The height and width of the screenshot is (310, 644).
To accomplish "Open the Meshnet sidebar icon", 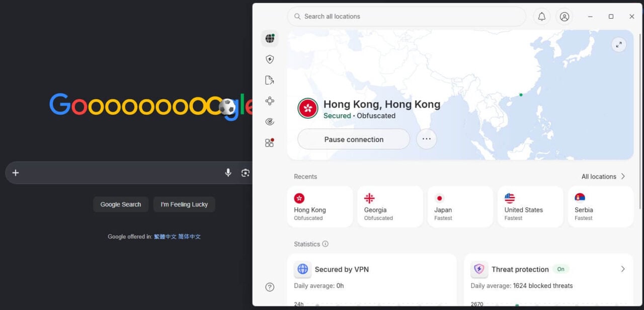I will coord(270,101).
